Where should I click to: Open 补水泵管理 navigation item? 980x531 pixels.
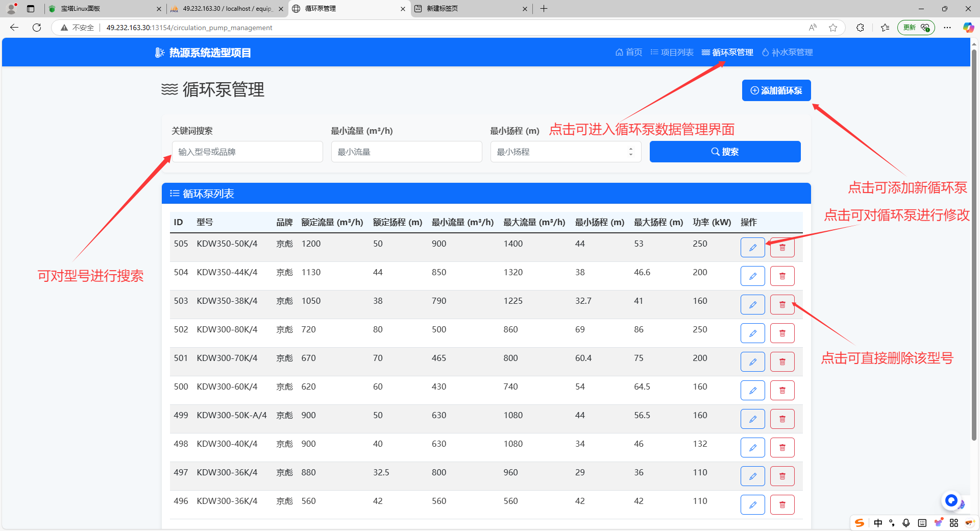[787, 52]
